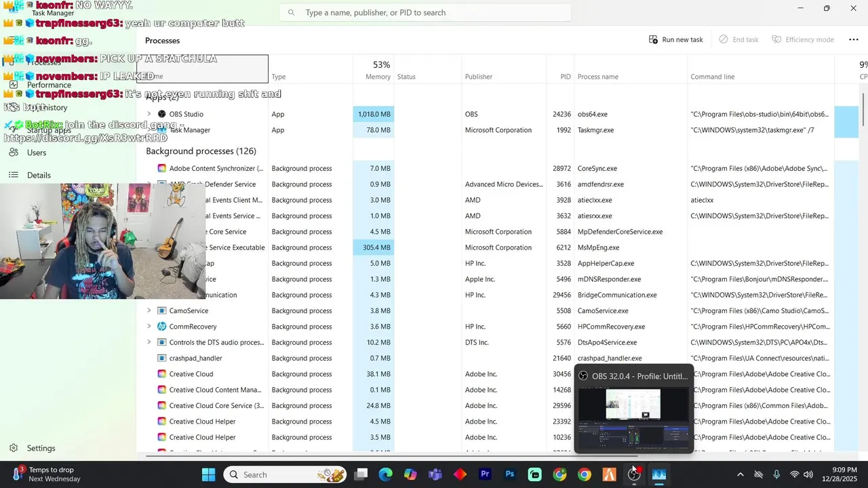
Task: Sort by the Type column header
Action: 311,70
